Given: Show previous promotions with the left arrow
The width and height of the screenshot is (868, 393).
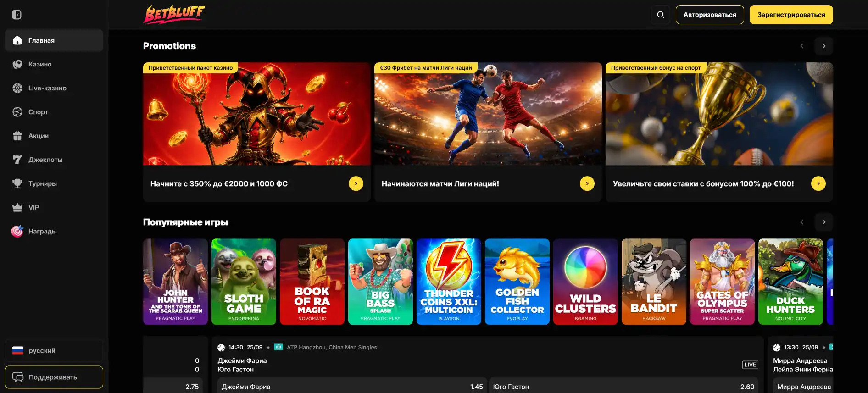Looking at the screenshot, I should click(x=802, y=46).
